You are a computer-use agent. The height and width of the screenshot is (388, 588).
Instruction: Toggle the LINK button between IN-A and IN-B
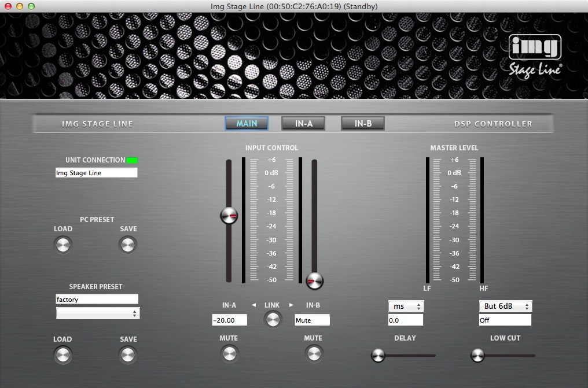pyautogui.click(x=273, y=320)
